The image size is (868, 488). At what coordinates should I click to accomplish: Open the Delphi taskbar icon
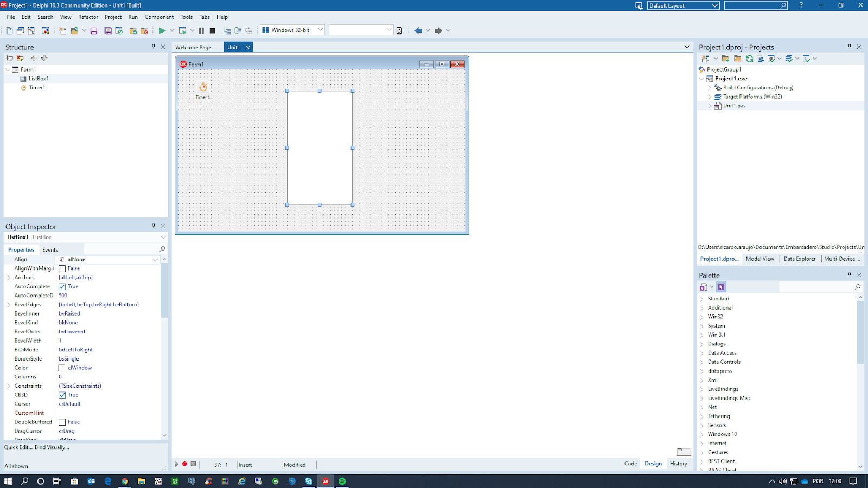(x=325, y=481)
